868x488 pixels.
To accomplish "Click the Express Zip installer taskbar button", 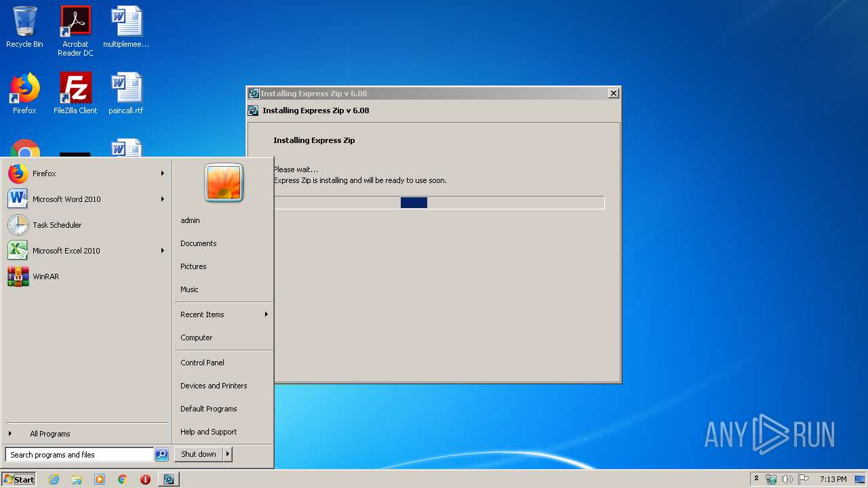I will click(x=169, y=479).
